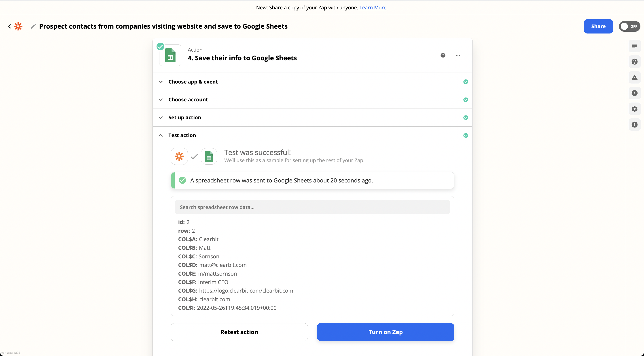Select the COL$I timestamp row
Screen dimensions: 644x356
(x=227, y=308)
